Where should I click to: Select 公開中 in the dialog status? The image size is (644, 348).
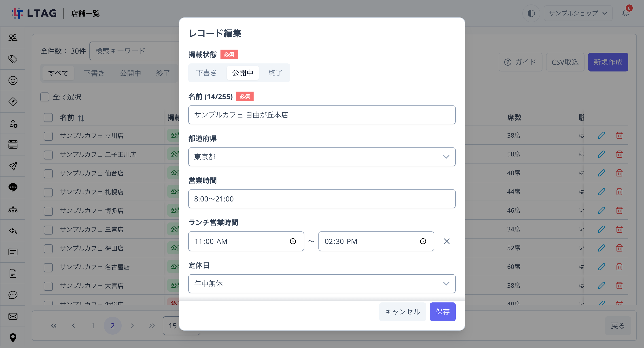[x=242, y=73]
